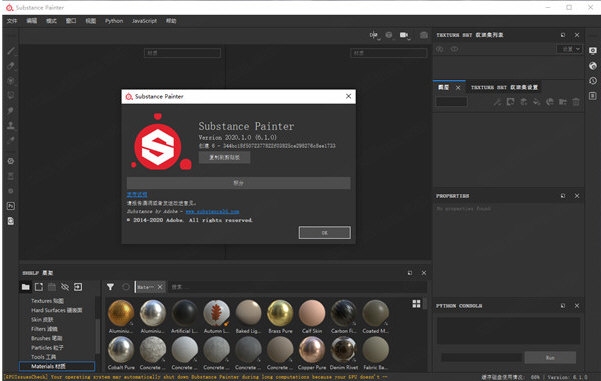Select the Projection tool

(11, 80)
